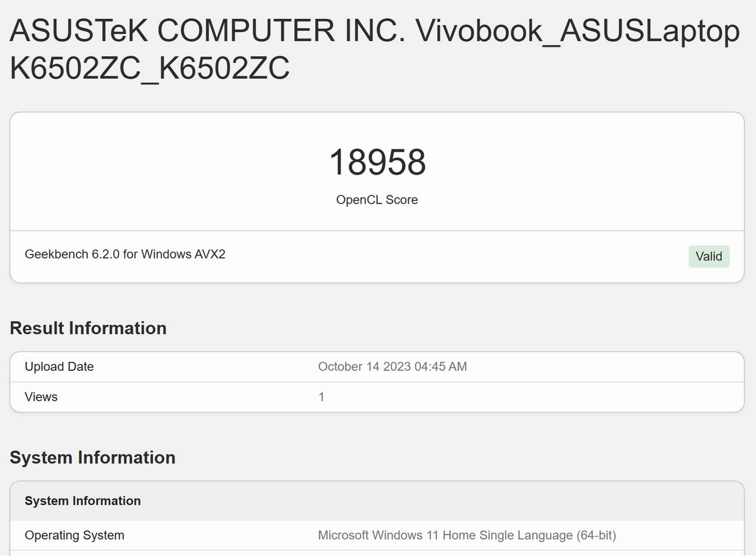This screenshot has height=556, width=756.
Task: Click Geekbench 6.2.0 for Windows AVX2 text
Action: pos(125,255)
